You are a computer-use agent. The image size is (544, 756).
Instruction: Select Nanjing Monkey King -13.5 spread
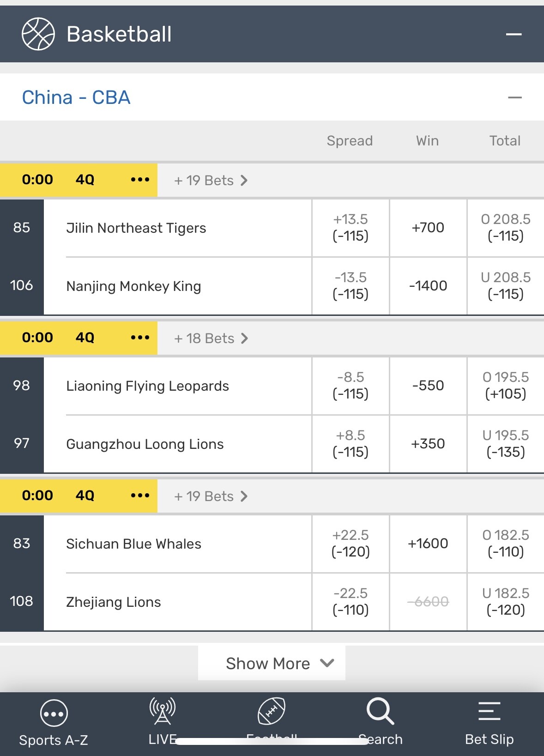point(351,286)
